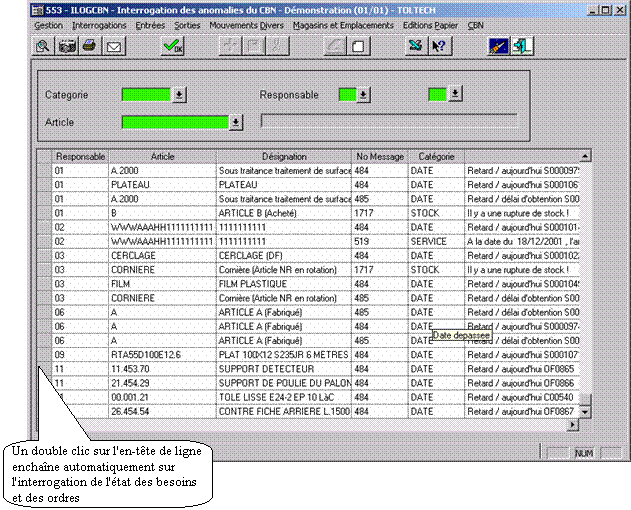Click the article cell '00.001.21'
Viewport: 631px width, 510px height.
[162, 397]
